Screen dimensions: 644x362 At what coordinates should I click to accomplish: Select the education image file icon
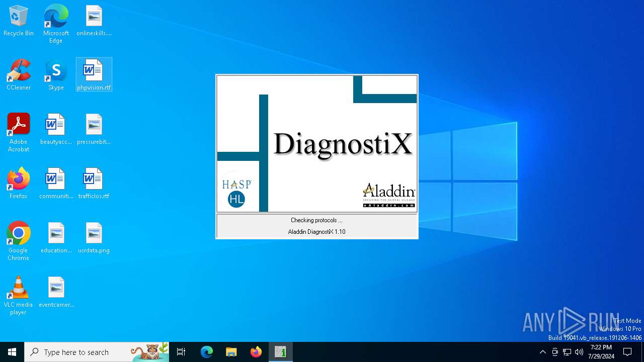point(56,238)
